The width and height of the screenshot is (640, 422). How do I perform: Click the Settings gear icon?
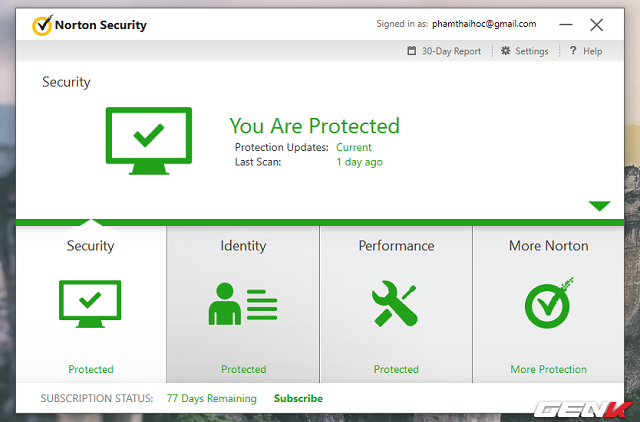point(506,51)
